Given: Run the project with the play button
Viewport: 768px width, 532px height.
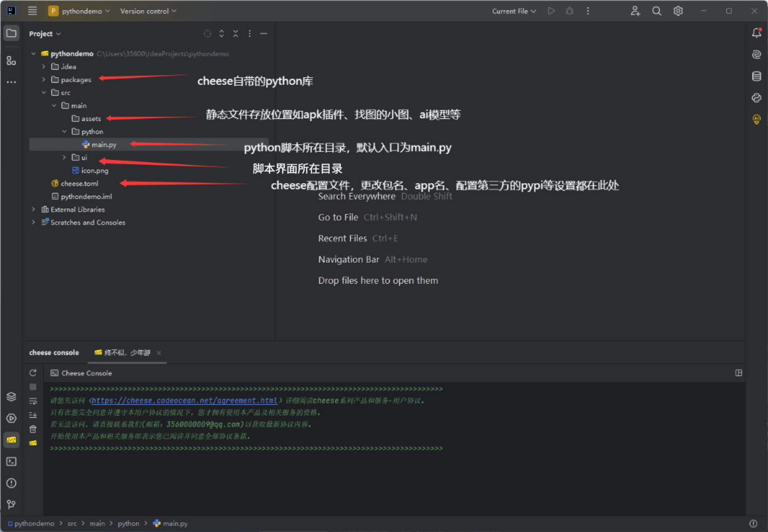Looking at the screenshot, I should (x=551, y=10).
